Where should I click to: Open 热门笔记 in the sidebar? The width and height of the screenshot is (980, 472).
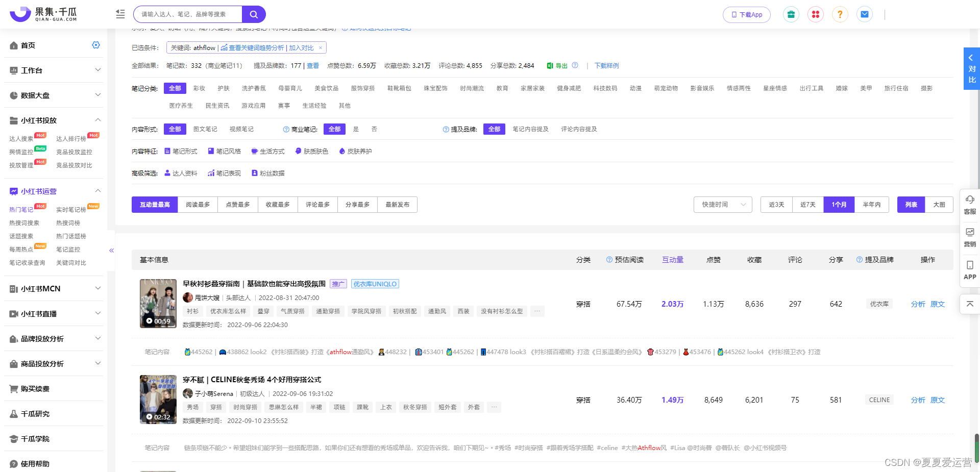coord(21,210)
